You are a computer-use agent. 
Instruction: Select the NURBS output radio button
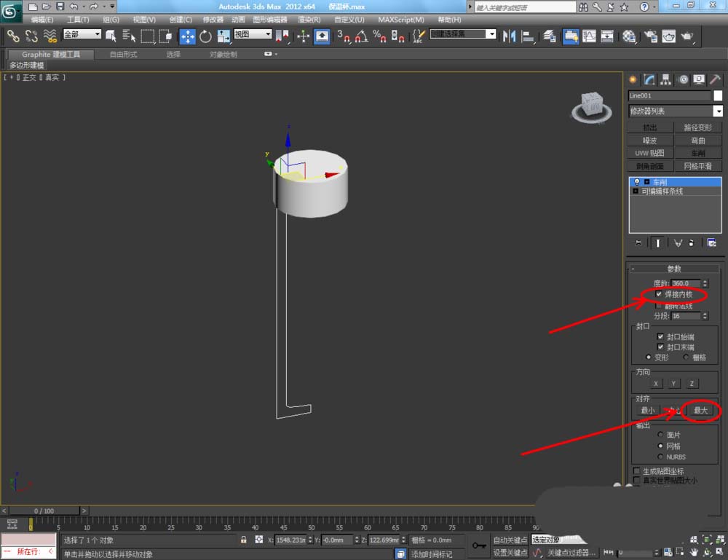click(x=660, y=457)
